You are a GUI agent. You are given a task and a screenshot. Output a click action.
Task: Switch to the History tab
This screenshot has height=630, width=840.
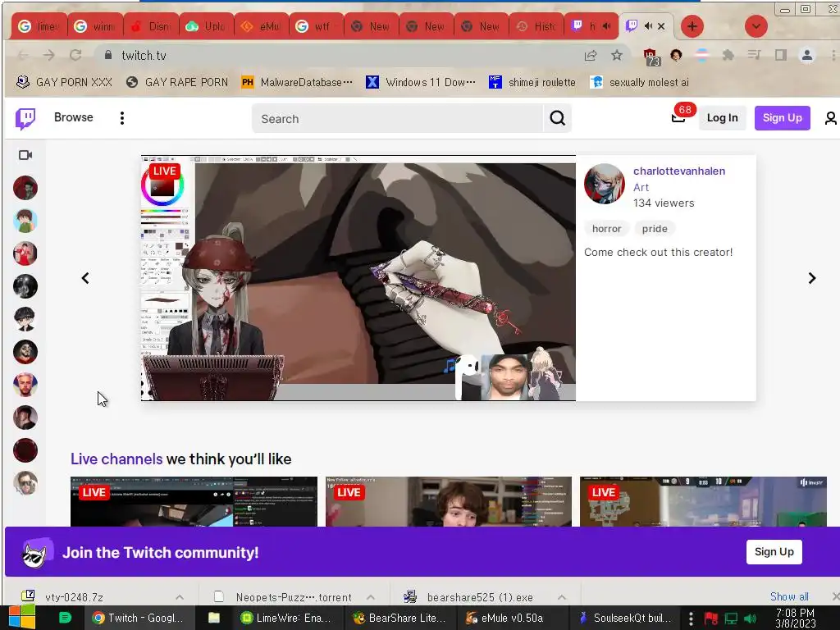pos(536,26)
